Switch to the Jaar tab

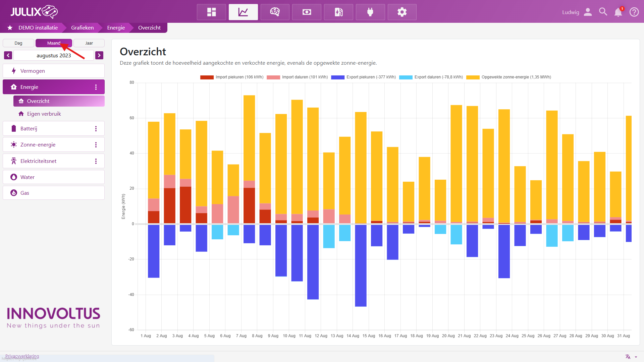(x=89, y=43)
